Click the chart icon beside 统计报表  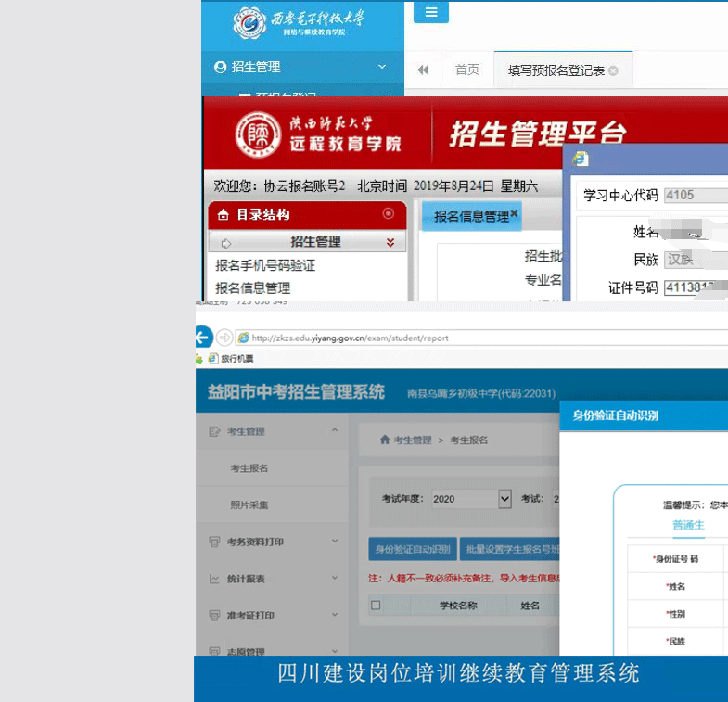coord(214,579)
